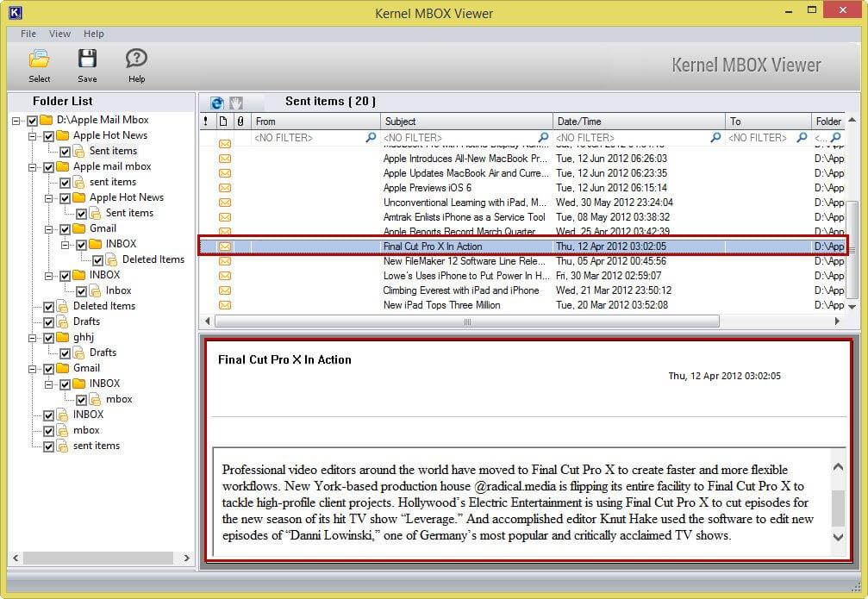This screenshot has width=868, height=599.
Task: Collapse the first Gmail folder node
Action: [x=49, y=229]
